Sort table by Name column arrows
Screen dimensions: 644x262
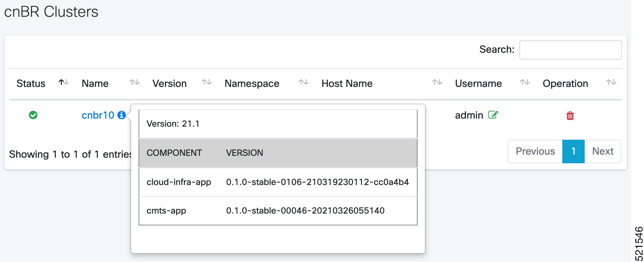point(135,82)
